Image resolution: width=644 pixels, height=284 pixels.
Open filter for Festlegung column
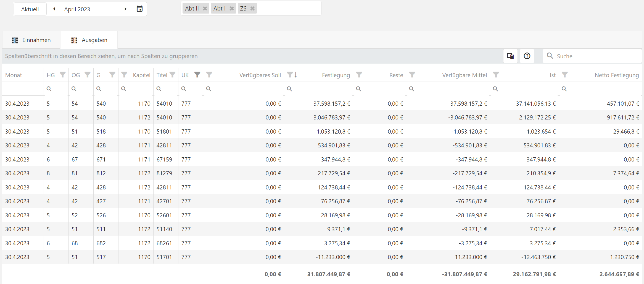[290, 75]
